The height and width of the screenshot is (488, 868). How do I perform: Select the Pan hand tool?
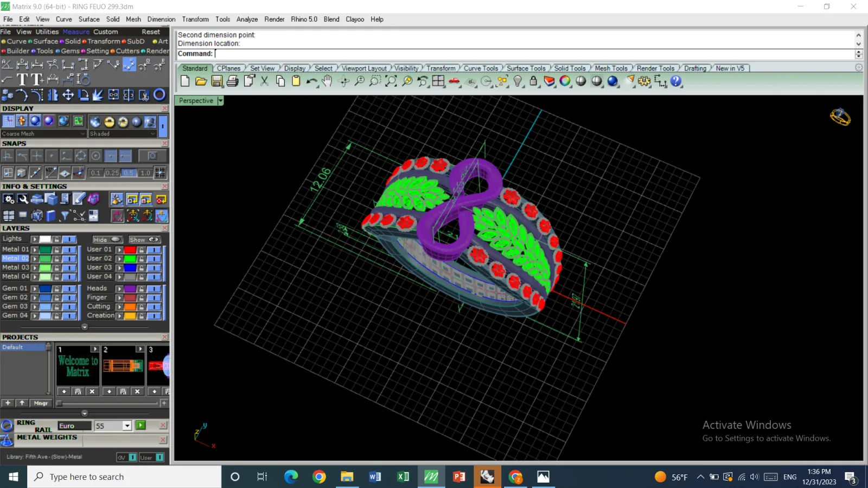(x=327, y=81)
